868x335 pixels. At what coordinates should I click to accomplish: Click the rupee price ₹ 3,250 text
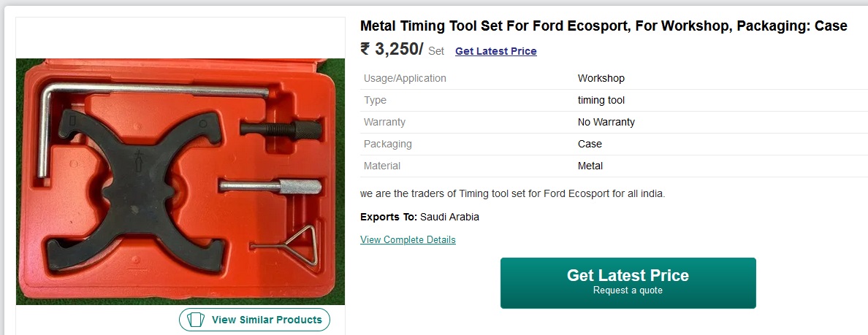(392, 49)
